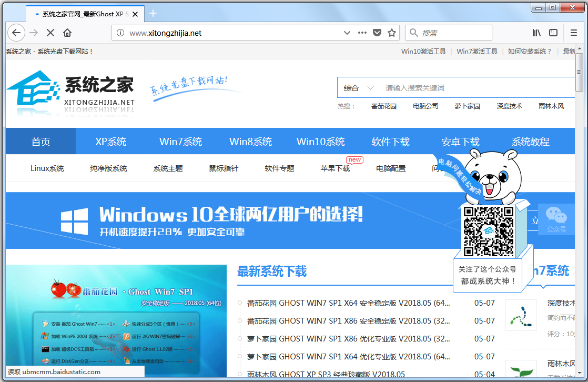Show address bar history dropdown arrow

point(347,33)
